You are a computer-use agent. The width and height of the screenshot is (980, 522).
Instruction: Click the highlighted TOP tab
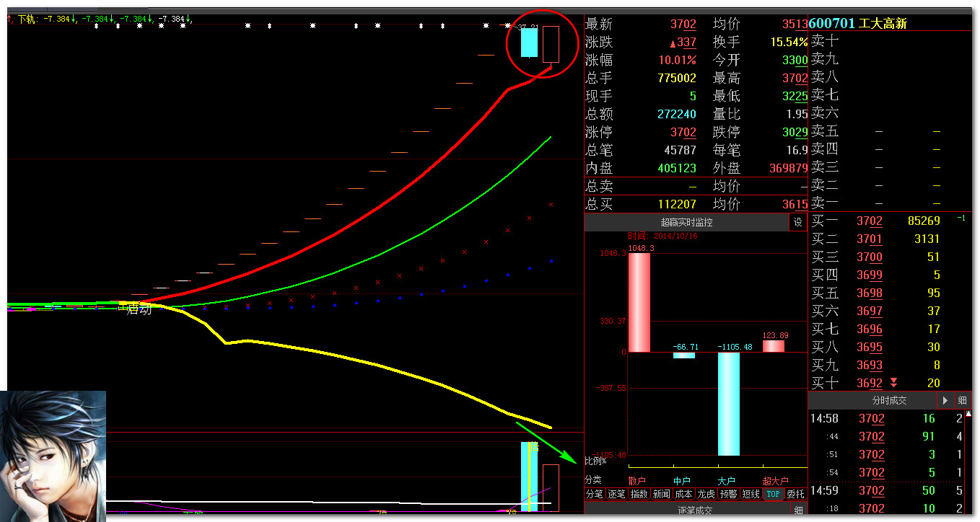pyautogui.click(x=773, y=495)
